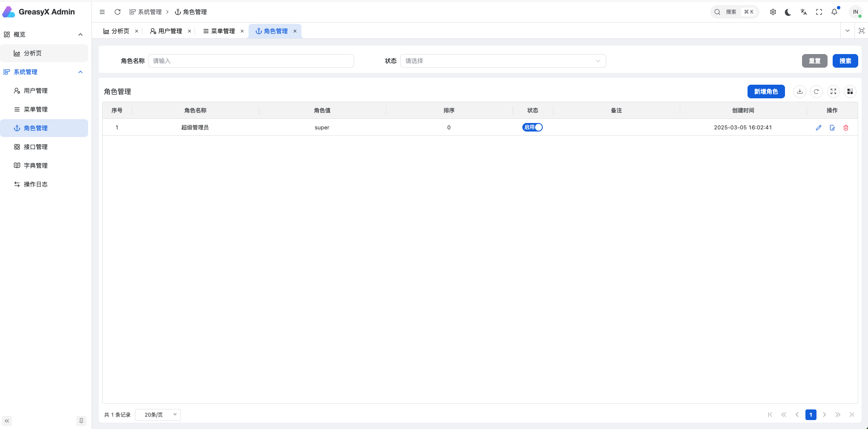Click the table refresh icon beside export
Screen dimensions: 868x429
(816, 92)
